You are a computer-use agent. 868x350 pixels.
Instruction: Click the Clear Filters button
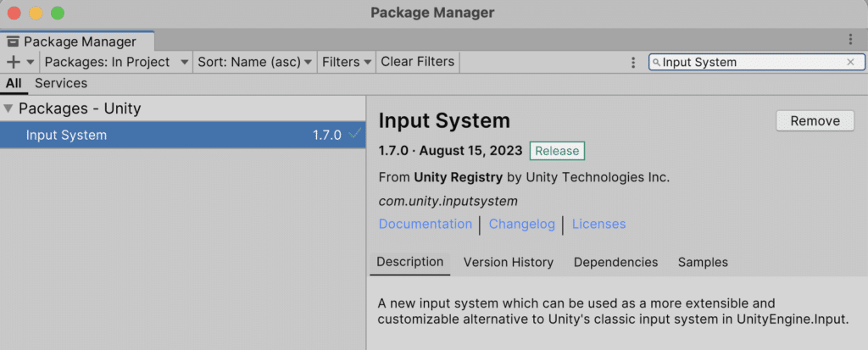(417, 62)
